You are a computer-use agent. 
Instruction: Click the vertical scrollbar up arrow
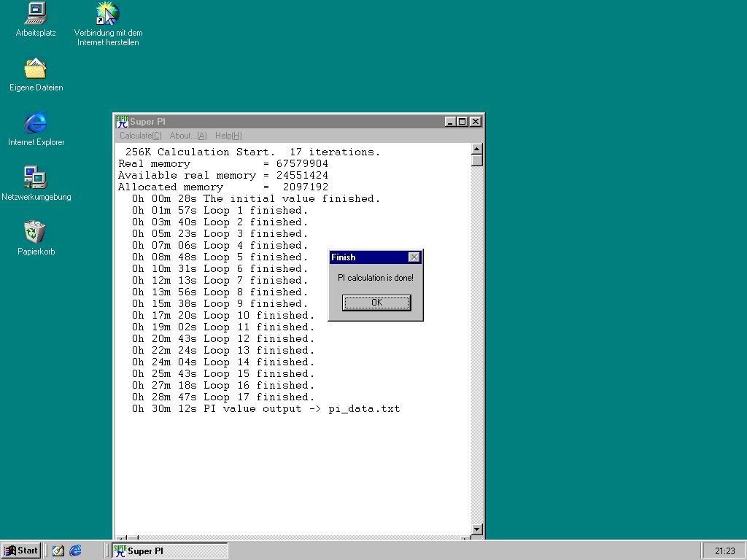coord(477,149)
